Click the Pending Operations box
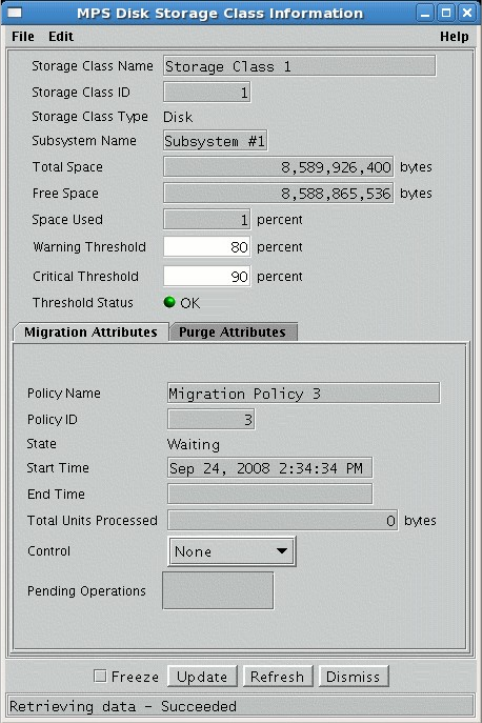This screenshot has height=723, width=482. click(x=218, y=591)
